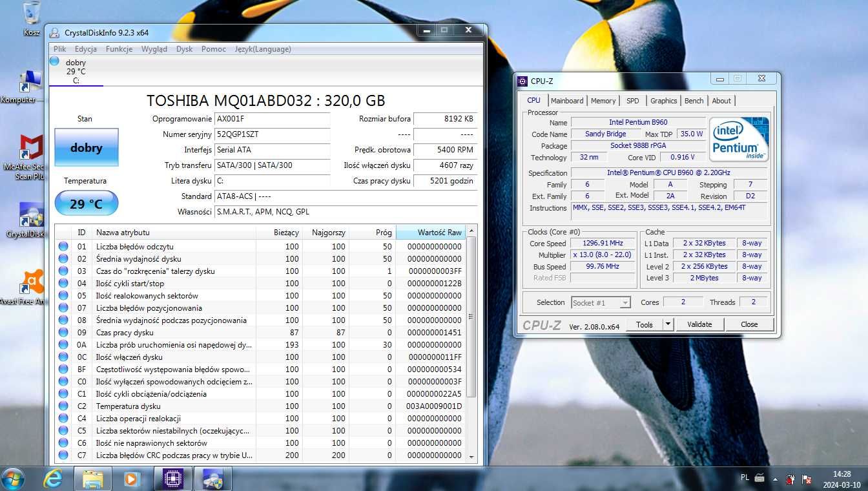This screenshot has height=491, width=868.
Task: Select the disk C: tab showing dobry
Action: pos(76,71)
